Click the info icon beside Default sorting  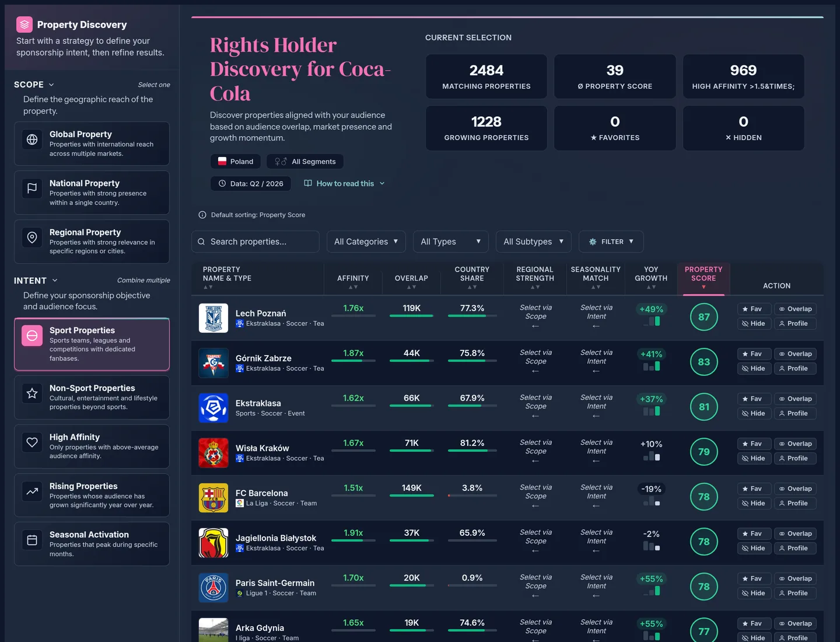tap(202, 215)
